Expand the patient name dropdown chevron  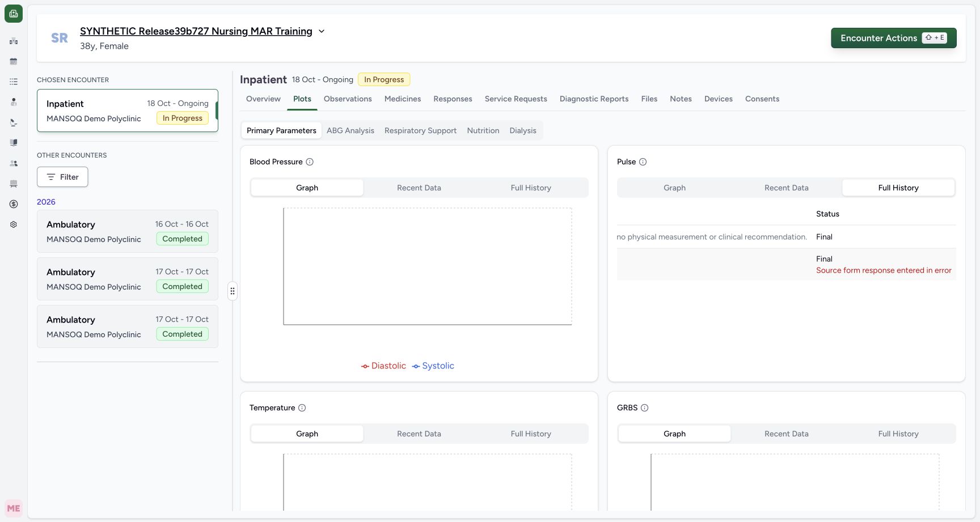click(322, 31)
